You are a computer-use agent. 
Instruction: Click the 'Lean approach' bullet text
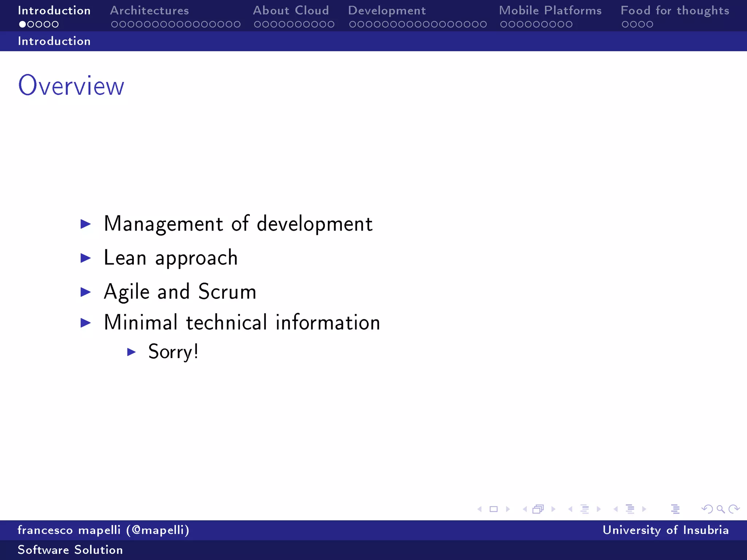click(171, 258)
